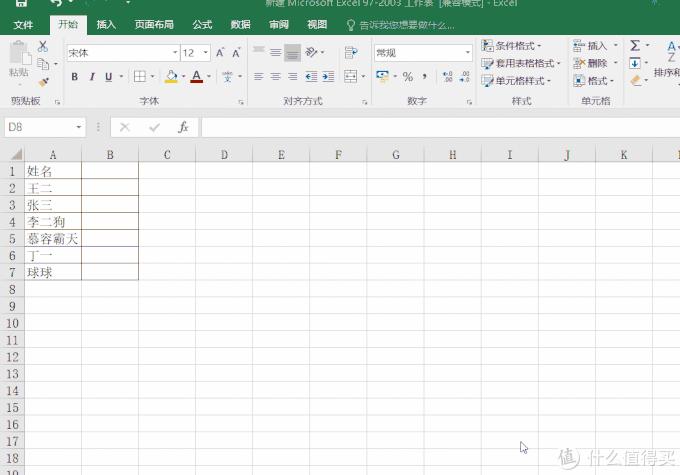Open the 删除 cells dropdown
This screenshot has height=475, width=680.
(x=615, y=63)
